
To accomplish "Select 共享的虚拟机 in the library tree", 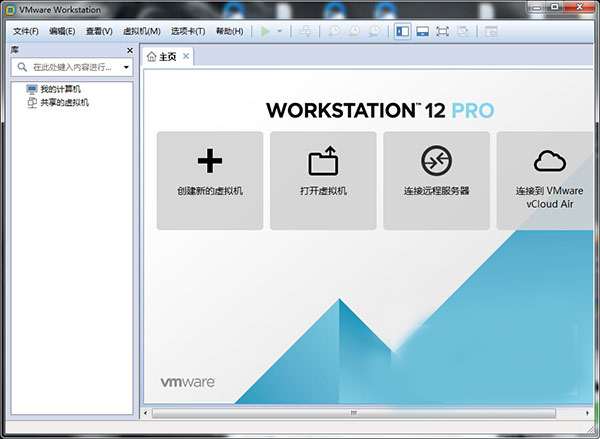I will click(58, 103).
